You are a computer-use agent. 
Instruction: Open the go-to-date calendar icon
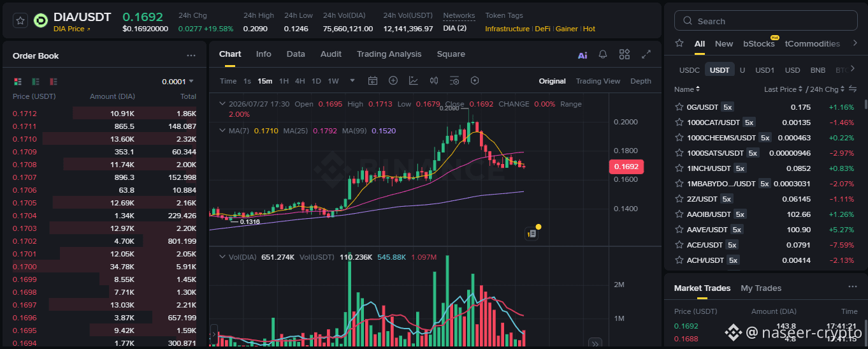click(373, 81)
